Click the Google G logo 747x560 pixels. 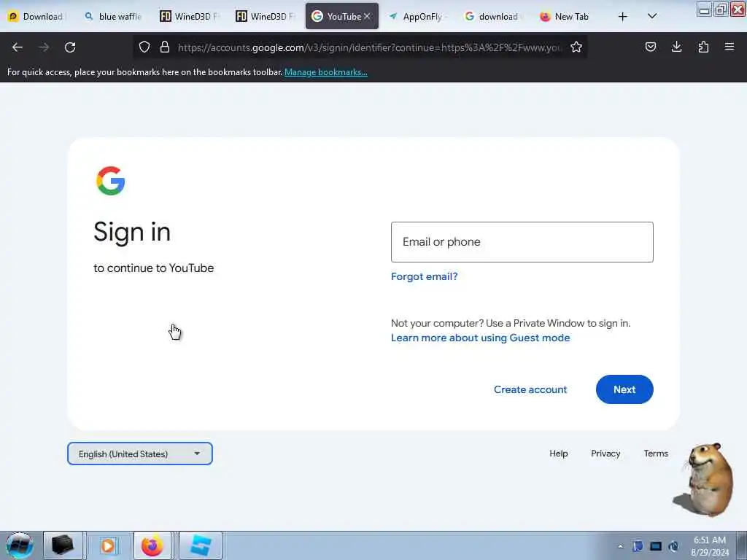[111, 181]
